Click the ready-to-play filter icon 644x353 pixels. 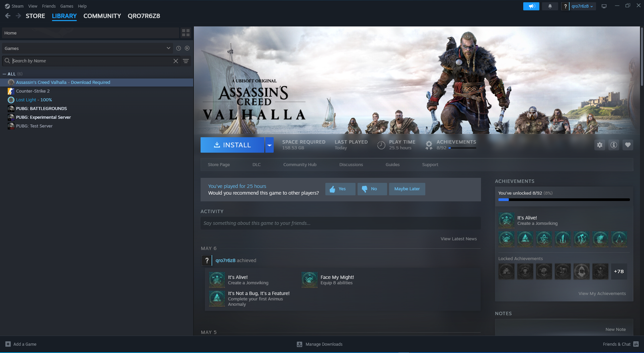pos(187,48)
